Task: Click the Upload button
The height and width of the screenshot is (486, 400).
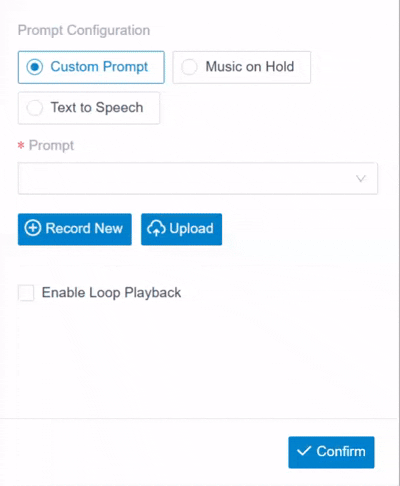Action: tap(181, 229)
